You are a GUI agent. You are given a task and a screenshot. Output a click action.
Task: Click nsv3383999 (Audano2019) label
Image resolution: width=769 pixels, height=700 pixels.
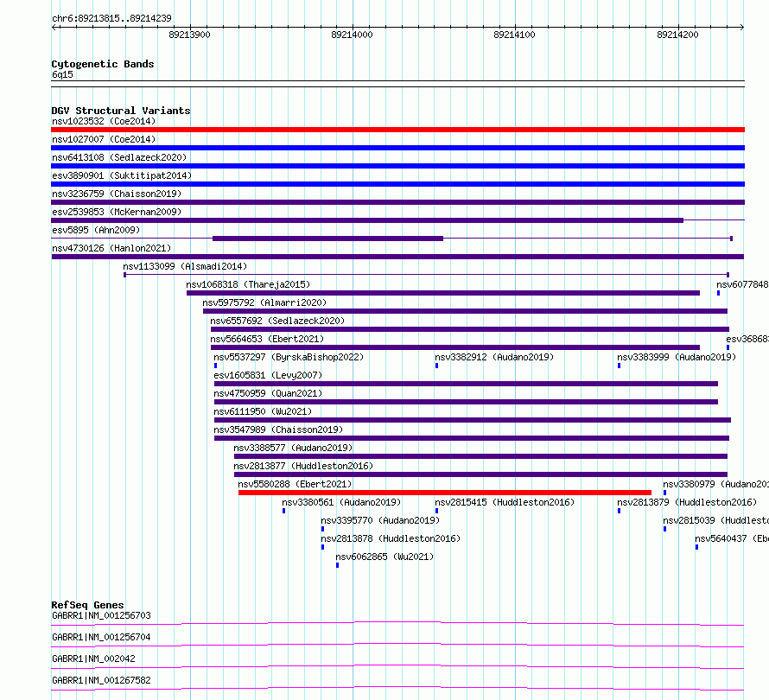point(677,357)
